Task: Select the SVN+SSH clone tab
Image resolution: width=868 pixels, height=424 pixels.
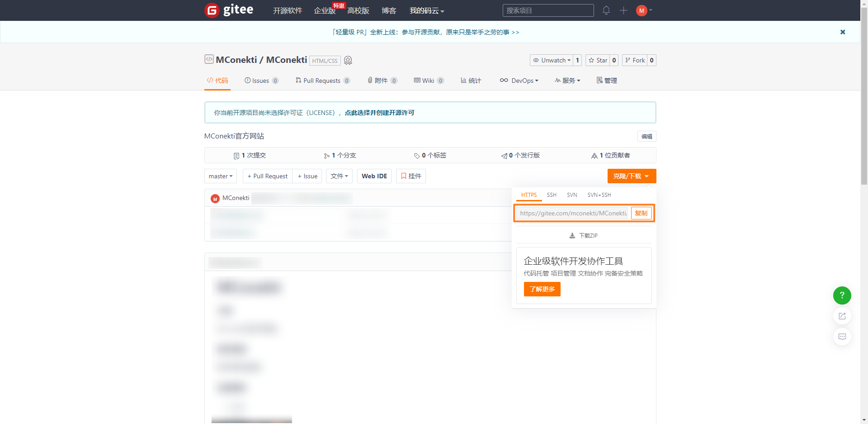Action: point(599,195)
